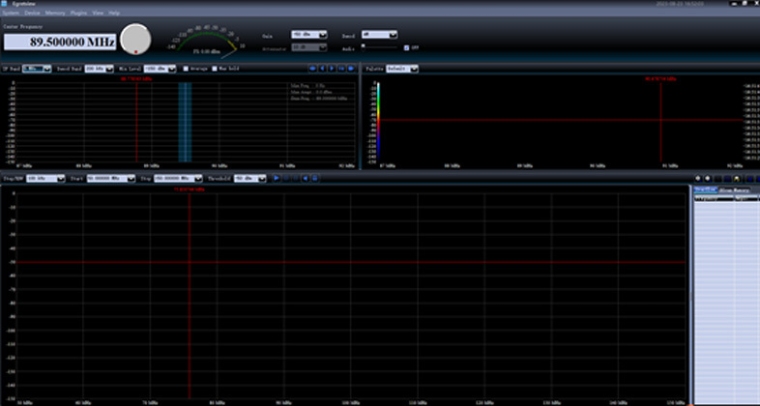Viewport: 760px width, 406px height.
Task: Click the S-meter signal strength gauge
Action: point(205,40)
